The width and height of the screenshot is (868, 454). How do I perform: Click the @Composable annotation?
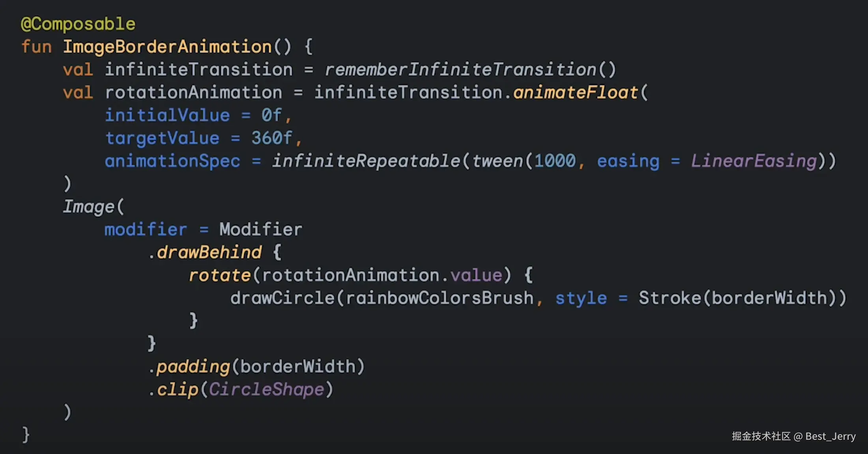[x=78, y=24]
